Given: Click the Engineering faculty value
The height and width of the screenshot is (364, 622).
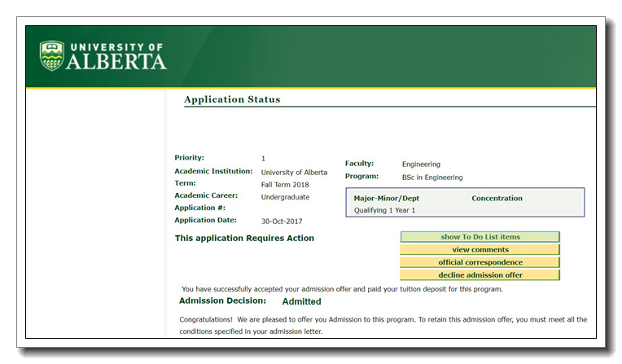Looking at the screenshot, I should (421, 164).
